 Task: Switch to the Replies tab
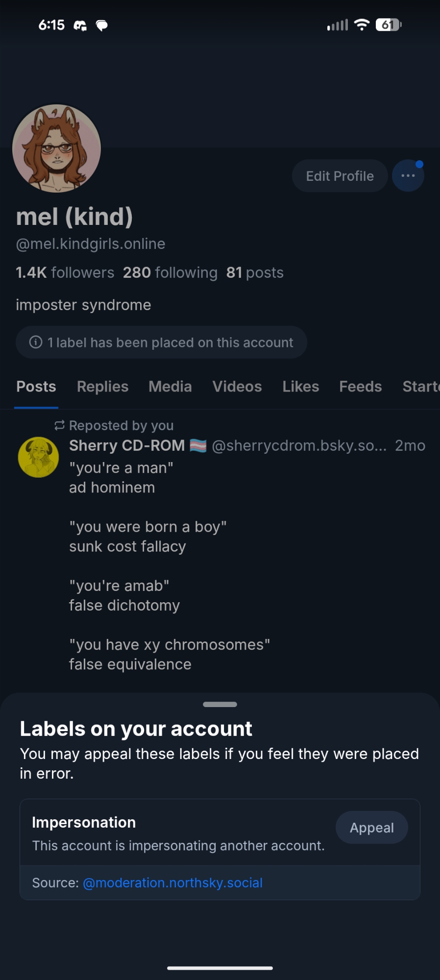pos(102,387)
